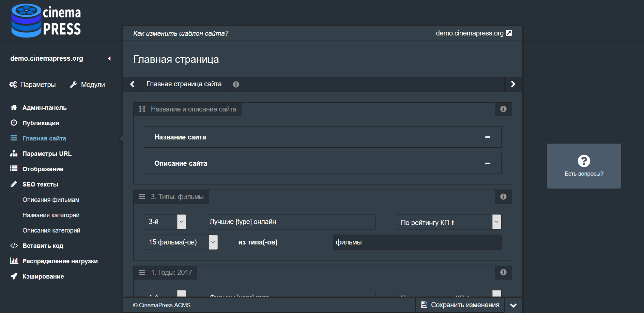The image size is (644, 313).
Task: Click the CinemaPress logo
Action: (46, 20)
